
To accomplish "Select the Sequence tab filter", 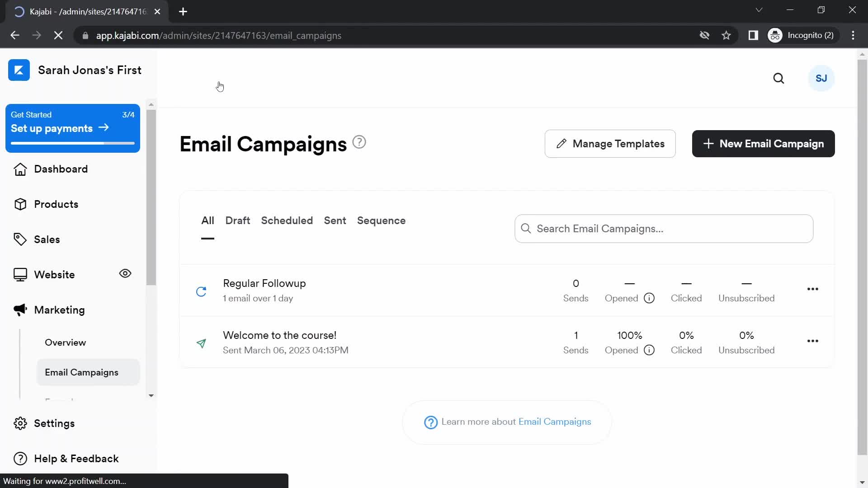I will tap(381, 221).
